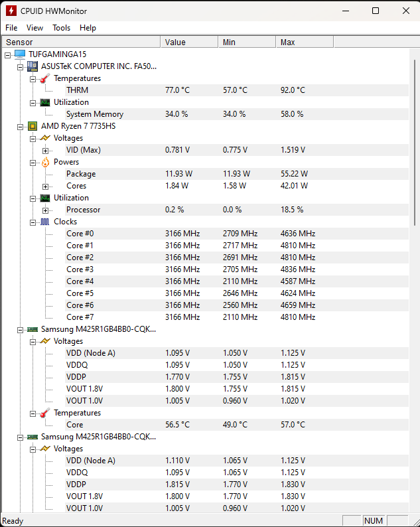Click the vertical scrollbar thumb
Image resolution: width=420 pixels, height=527 pixels.
415,143
